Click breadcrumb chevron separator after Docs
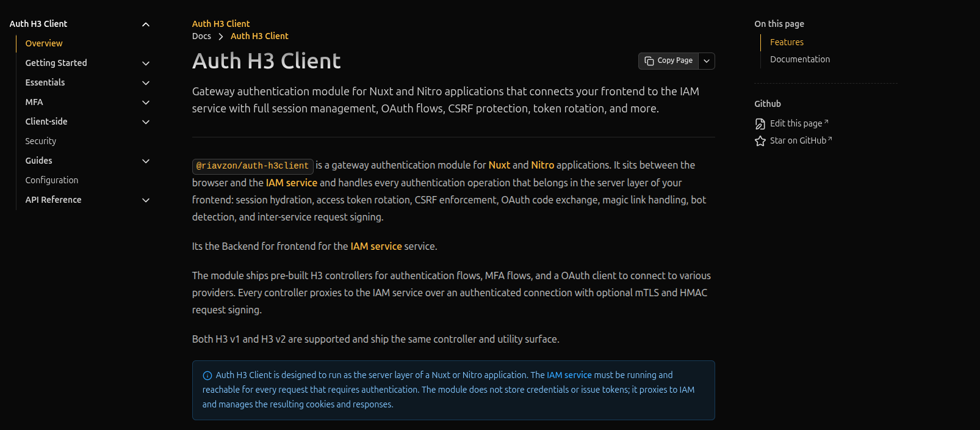 221,37
